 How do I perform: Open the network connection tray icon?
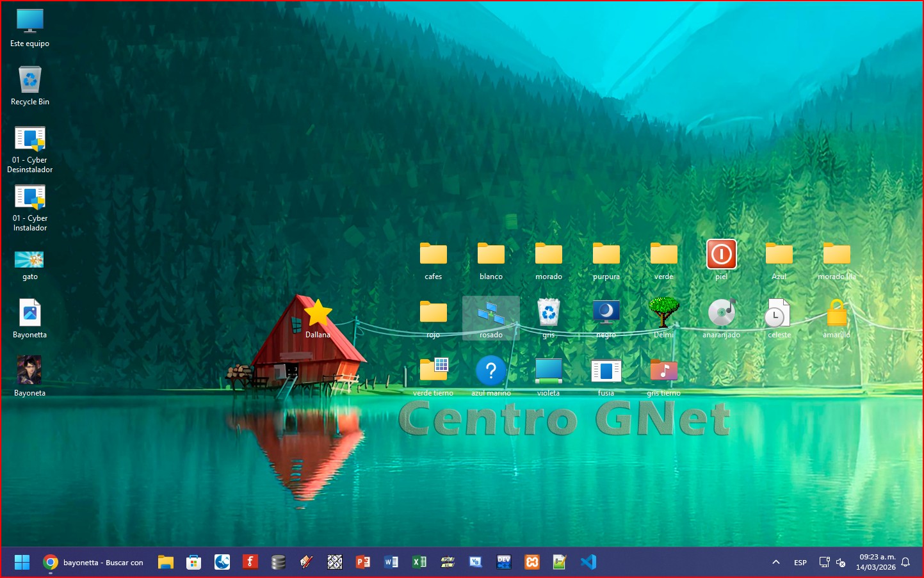pyautogui.click(x=824, y=563)
